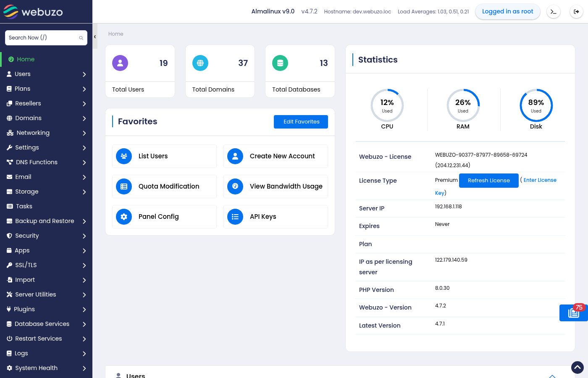The width and height of the screenshot is (588, 378).
Task: Click the List Users favorite icon
Action: pyautogui.click(x=124, y=156)
